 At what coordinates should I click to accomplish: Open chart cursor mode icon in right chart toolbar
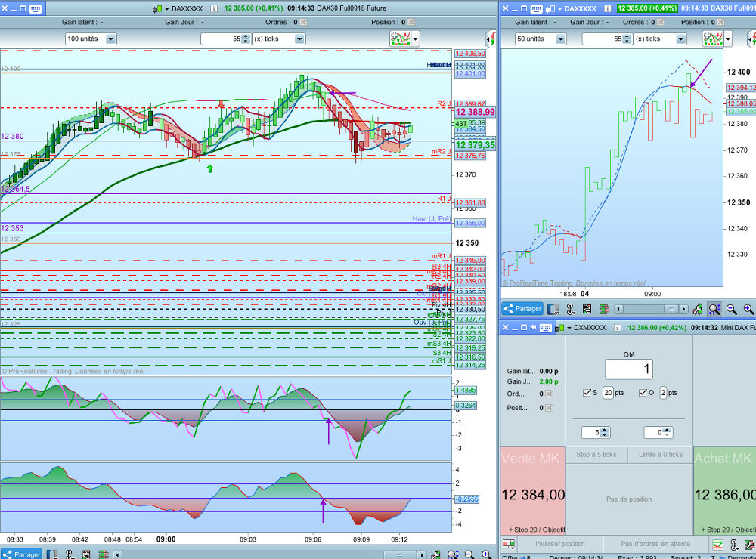(x=553, y=309)
